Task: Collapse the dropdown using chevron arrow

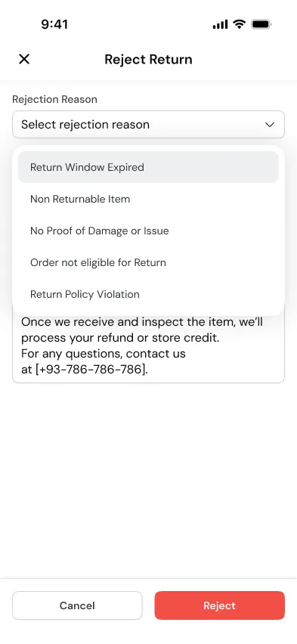Action: (270, 125)
